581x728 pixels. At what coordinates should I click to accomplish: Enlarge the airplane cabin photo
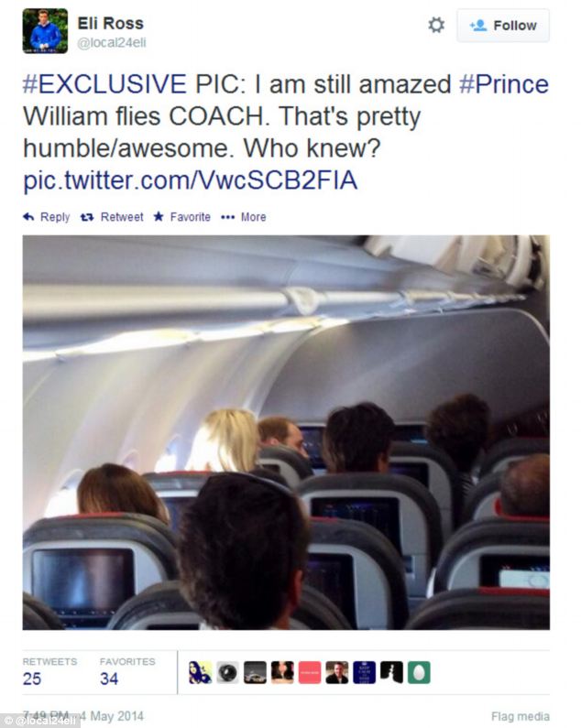tap(286, 431)
